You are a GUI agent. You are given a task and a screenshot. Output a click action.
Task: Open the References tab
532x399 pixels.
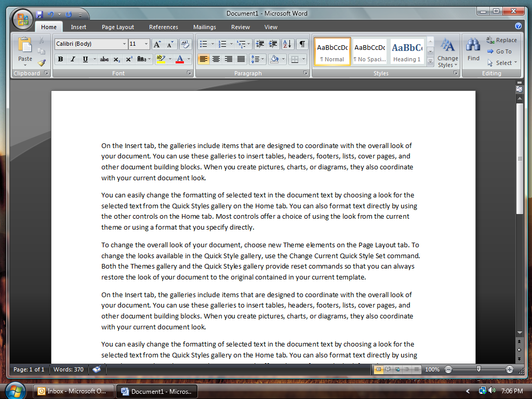(x=164, y=27)
